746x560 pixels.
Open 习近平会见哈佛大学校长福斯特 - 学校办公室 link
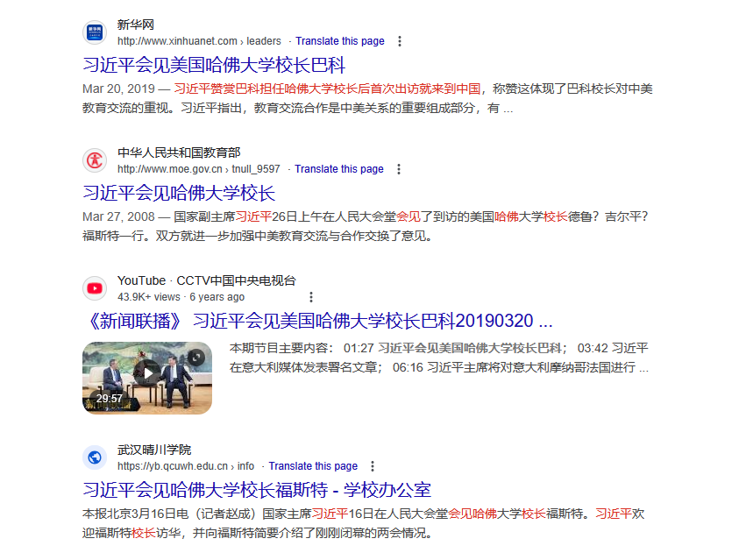coord(257,489)
